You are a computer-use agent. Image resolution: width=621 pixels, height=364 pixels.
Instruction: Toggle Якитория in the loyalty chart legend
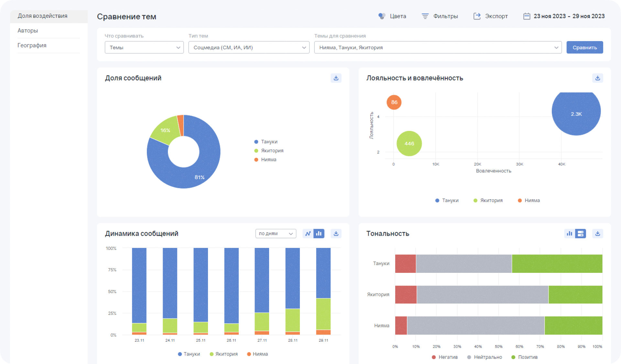click(488, 200)
